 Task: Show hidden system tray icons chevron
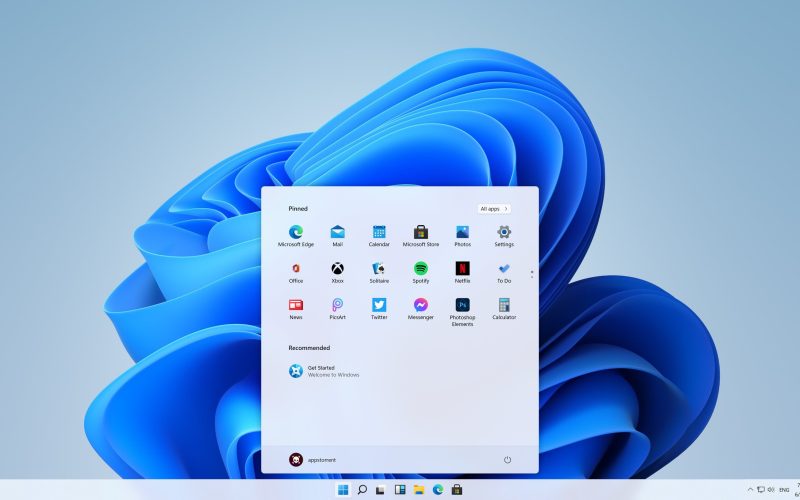pos(750,490)
